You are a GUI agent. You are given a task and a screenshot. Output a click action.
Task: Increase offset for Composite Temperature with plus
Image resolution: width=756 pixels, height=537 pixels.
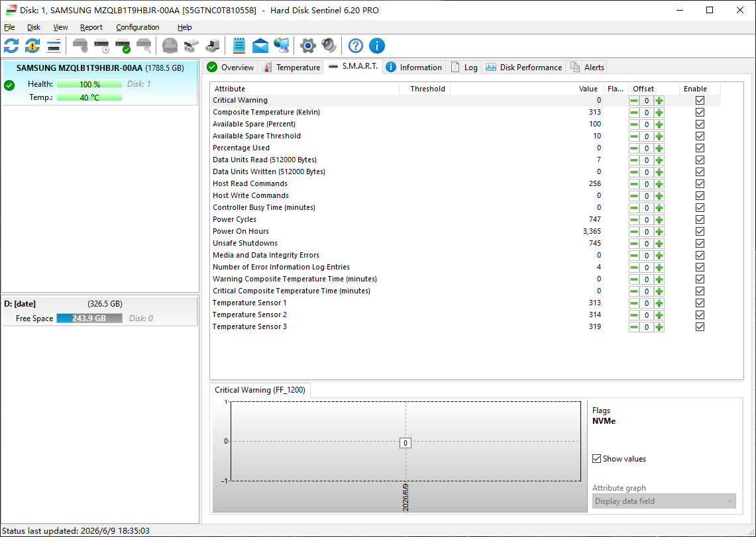click(659, 113)
